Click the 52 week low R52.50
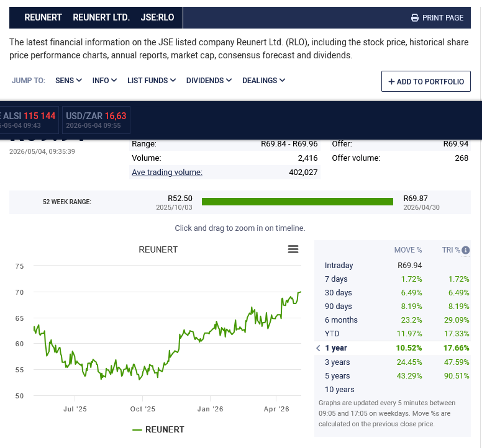 (180, 199)
